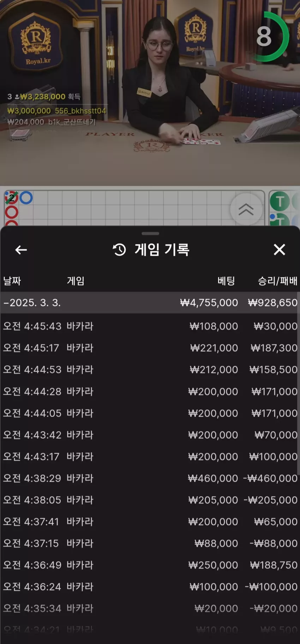300x644 pixels.
Task: Close the 게임 기록 panel with X
Action: (279, 250)
